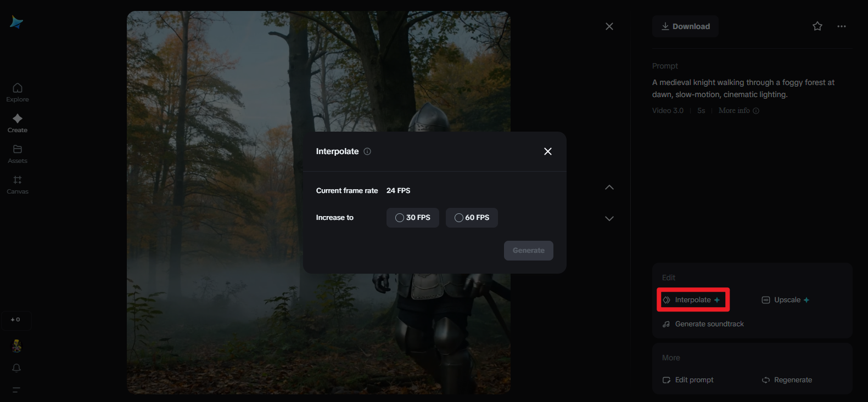Click the Video 3.0 model label
Image resolution: width=868 pixels, height=402 pixels.
point(668,111)
